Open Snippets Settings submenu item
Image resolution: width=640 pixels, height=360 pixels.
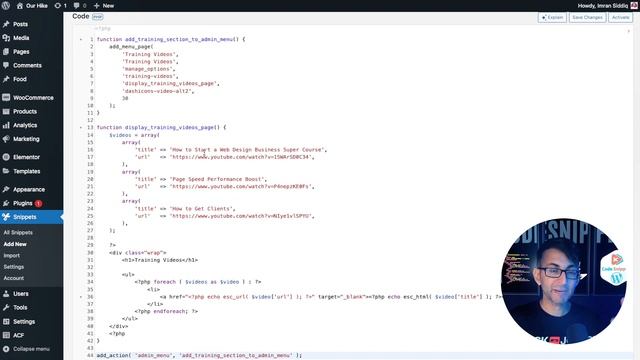click(13, 267)
